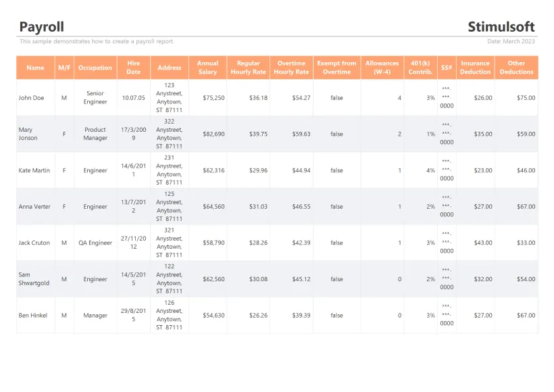Viewport: 554px width, 392px height.
Task: Select Sam Shwartgold's name cell
Action: click(34, 279)
